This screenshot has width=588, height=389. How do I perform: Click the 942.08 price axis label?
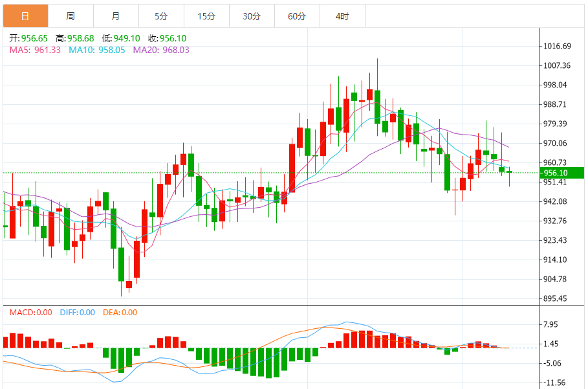point(556,201)
